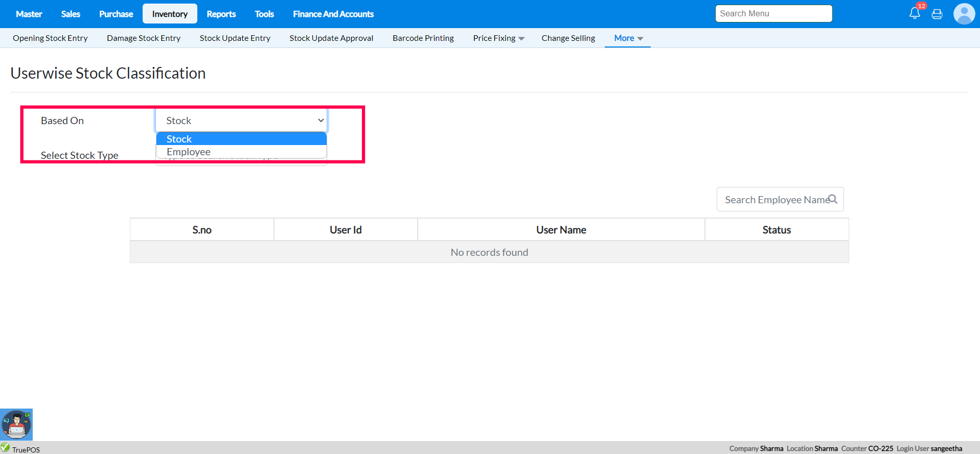Open Finance And Accounts menu
Image resolution: width=980 pixels, height=454 pixels.
333,14
